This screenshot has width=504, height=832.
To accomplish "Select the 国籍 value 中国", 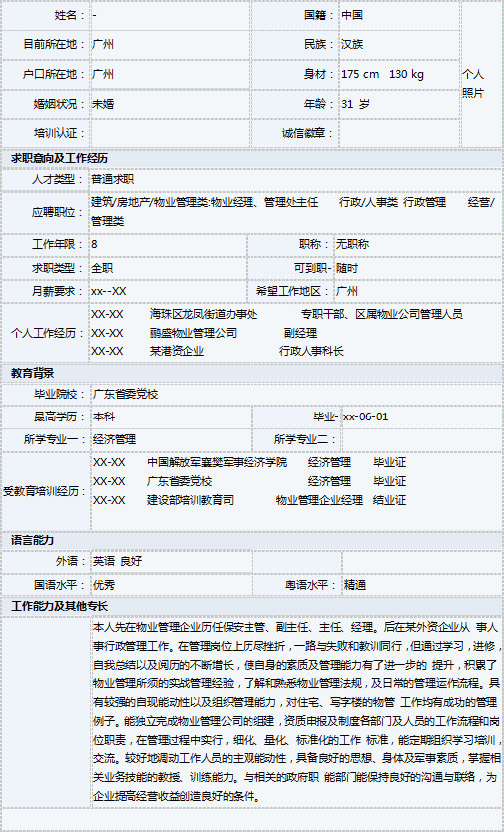I will (352, 15).
